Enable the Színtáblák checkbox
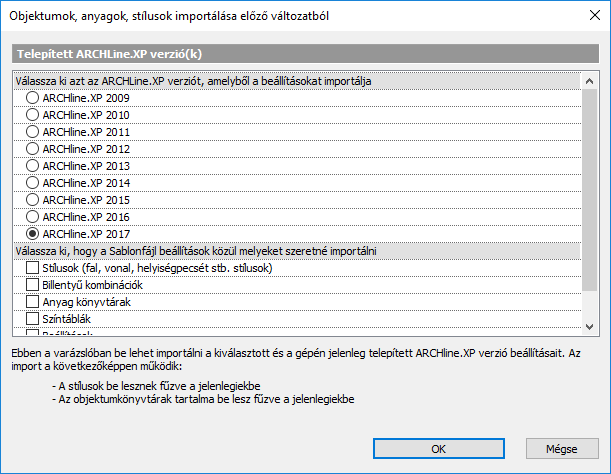Viewport: 611px width, 474px height. (33, 318)
